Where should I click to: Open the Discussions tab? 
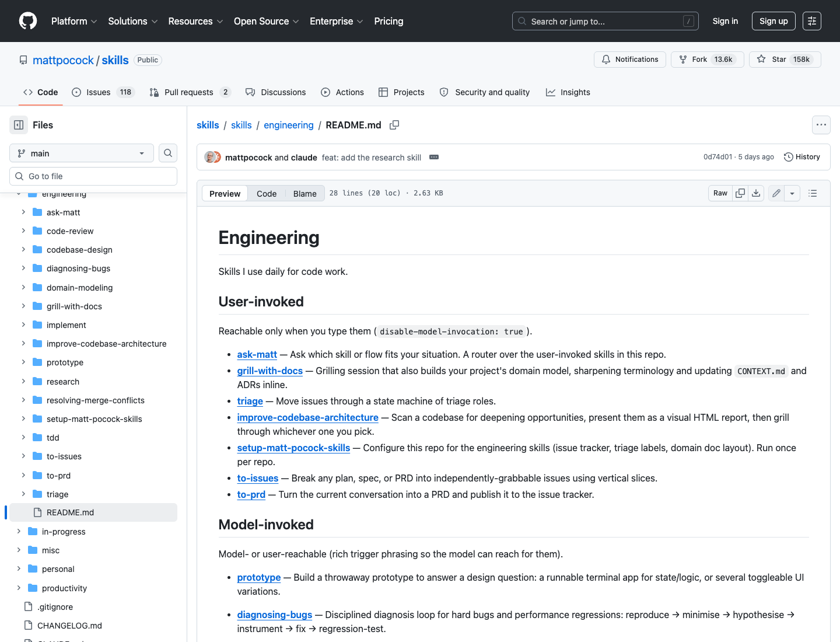click(276, 92)
